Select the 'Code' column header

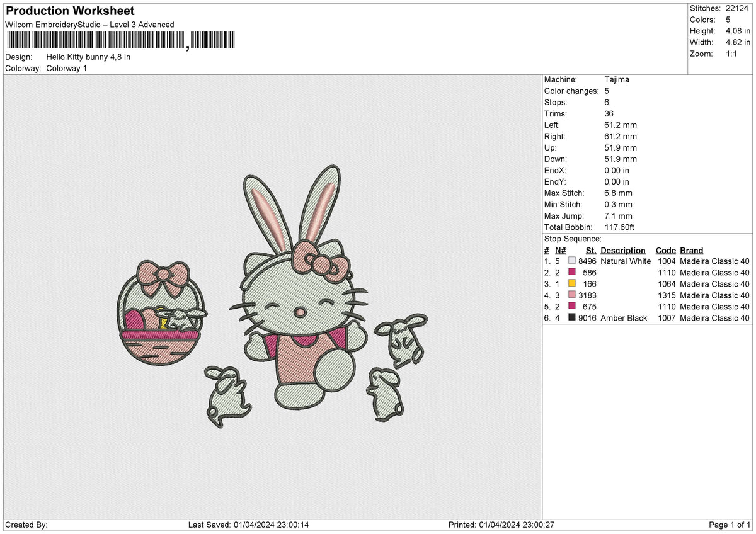pos(666,251)
